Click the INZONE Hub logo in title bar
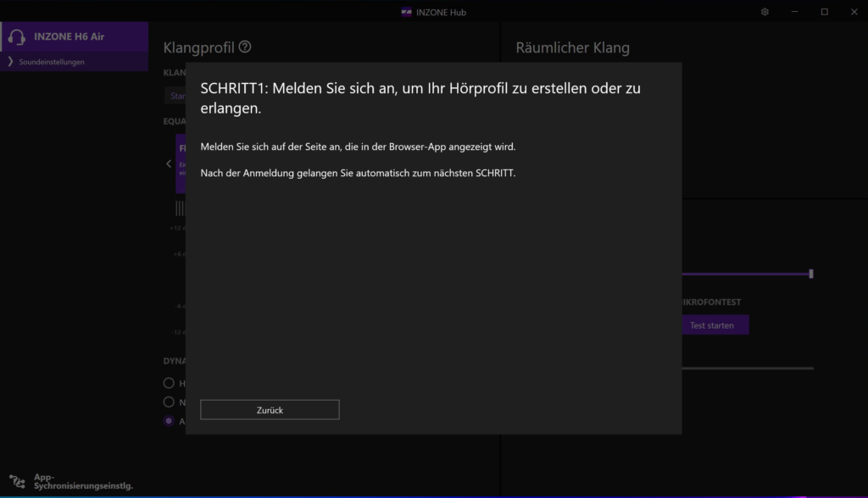The height and width of the screenshot is (498, 868). 406,12
